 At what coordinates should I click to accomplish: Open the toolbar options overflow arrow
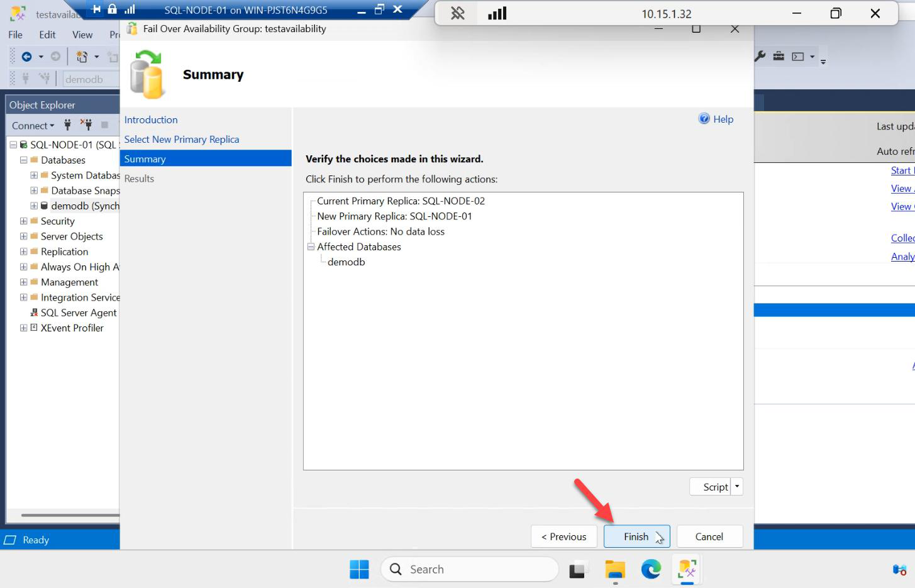click(x=823, y=62)
